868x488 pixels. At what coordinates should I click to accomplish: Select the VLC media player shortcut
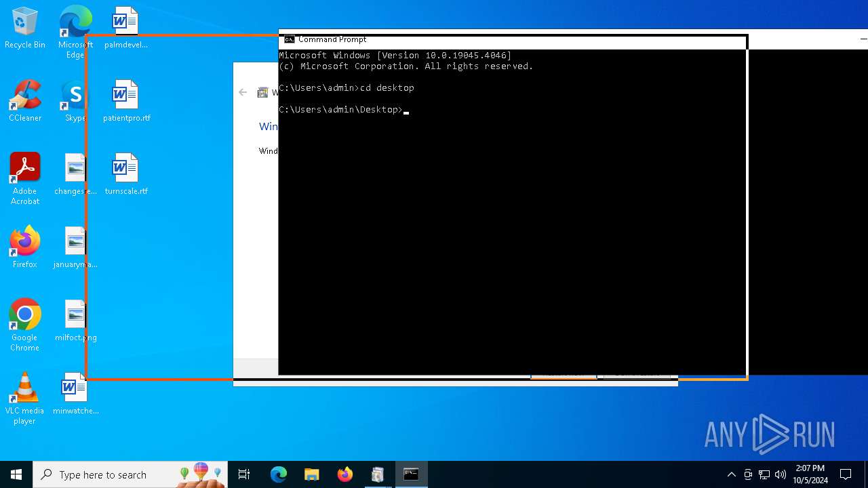25,399
